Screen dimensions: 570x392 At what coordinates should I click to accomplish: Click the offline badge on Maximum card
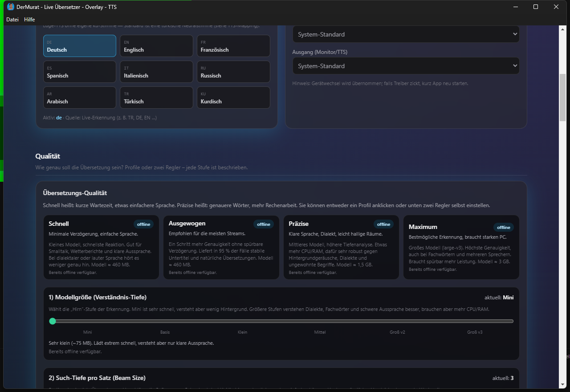[x=504, y=227]
